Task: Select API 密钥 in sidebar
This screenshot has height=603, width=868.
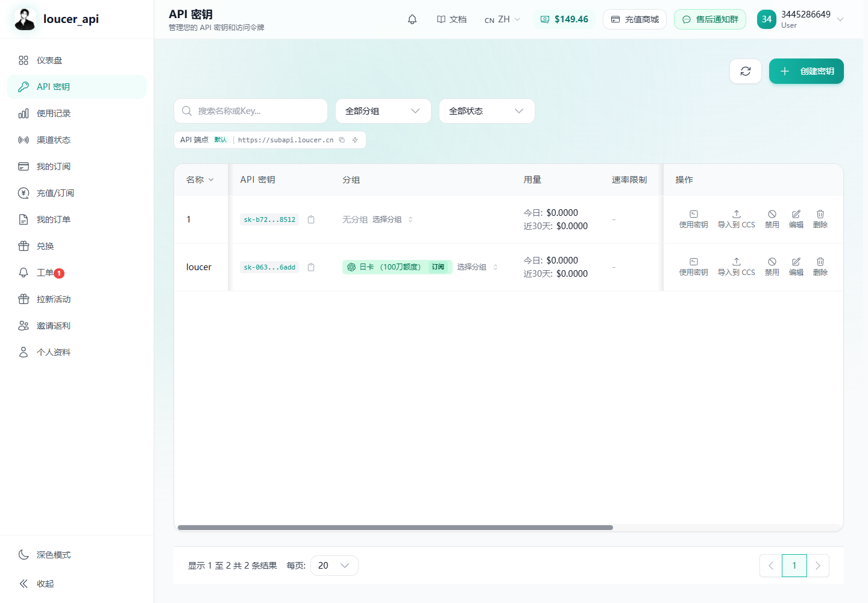Action: coord(77,87)
